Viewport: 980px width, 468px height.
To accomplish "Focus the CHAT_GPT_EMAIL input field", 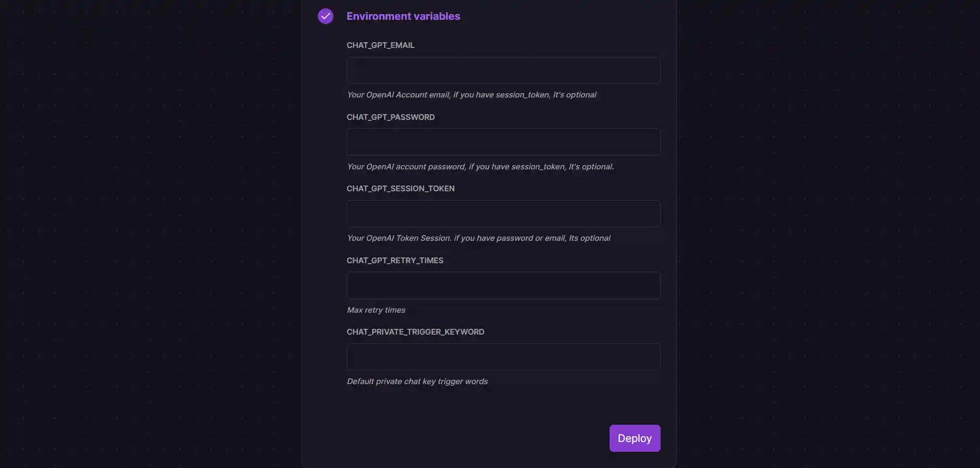I will [503, 70].
